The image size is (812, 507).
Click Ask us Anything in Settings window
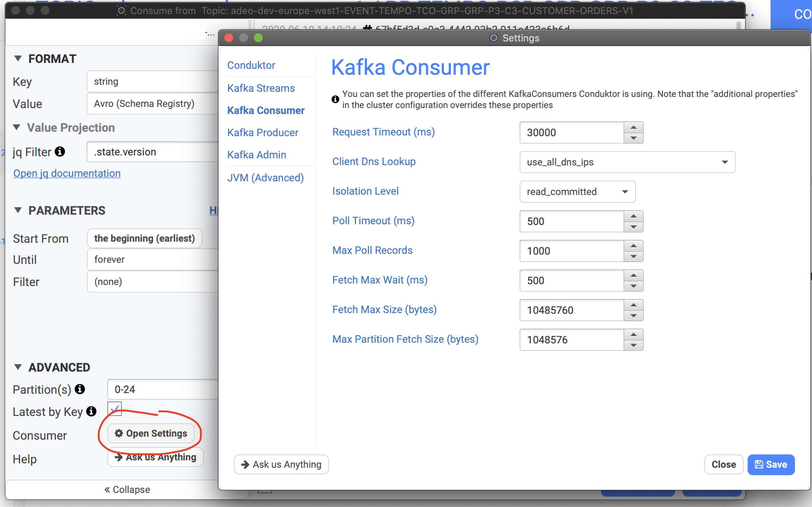click(x=281, y=464)
